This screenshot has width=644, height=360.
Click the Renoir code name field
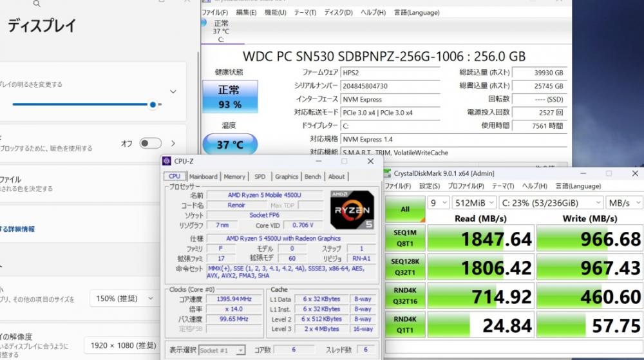[236, 205]
